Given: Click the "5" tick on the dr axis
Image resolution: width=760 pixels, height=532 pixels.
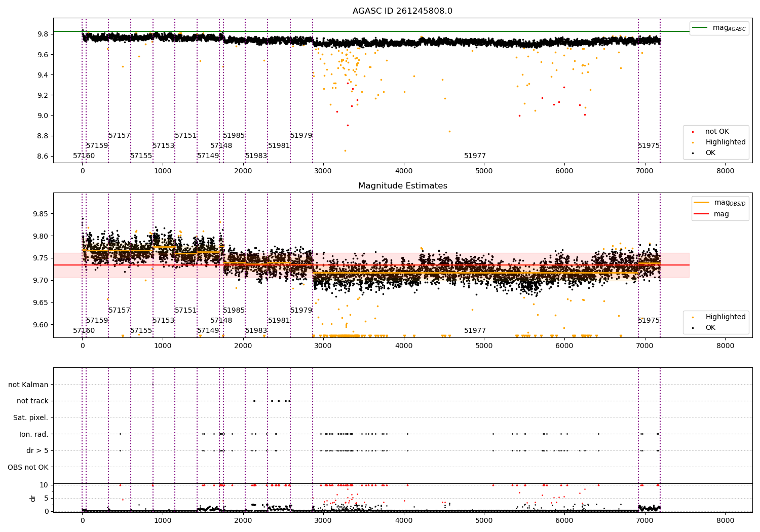Looking at the screenshot, I should tap(47, 498).
